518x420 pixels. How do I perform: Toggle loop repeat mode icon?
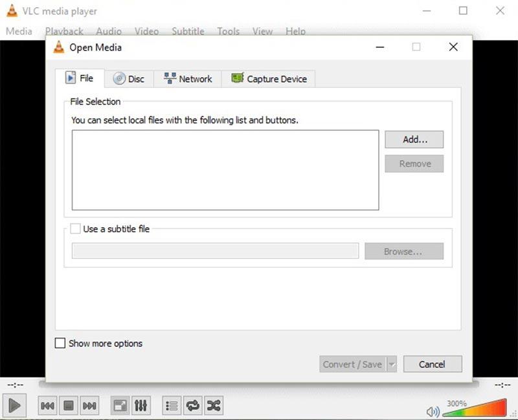click(192, 406)
